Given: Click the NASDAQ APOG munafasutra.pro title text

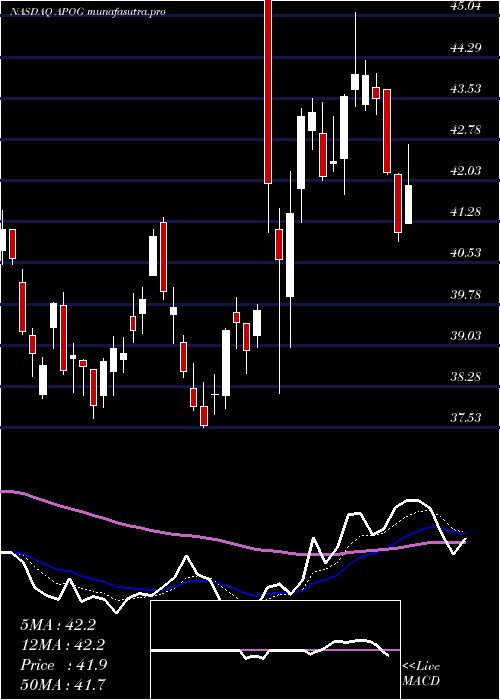Looking at the screenshot, I should (87, 12).
